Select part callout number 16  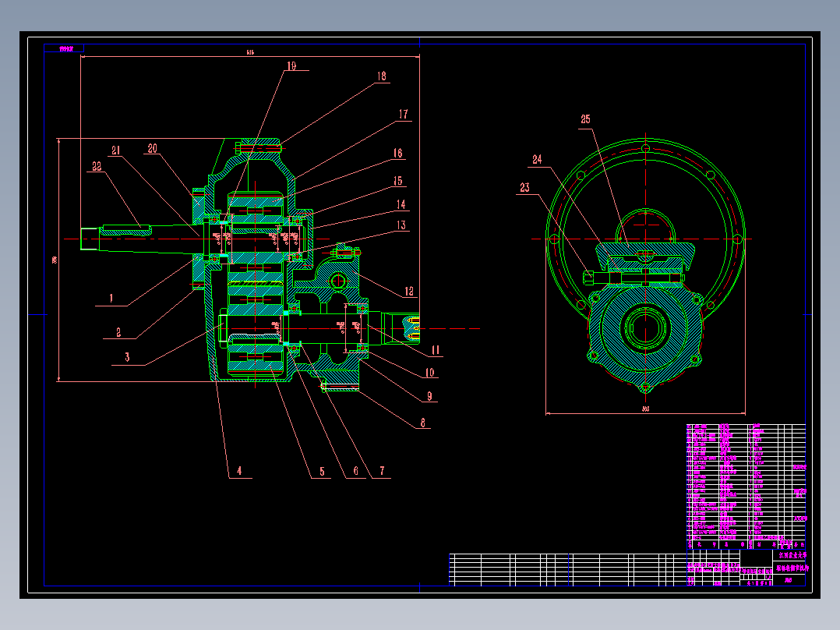point(397,154)
